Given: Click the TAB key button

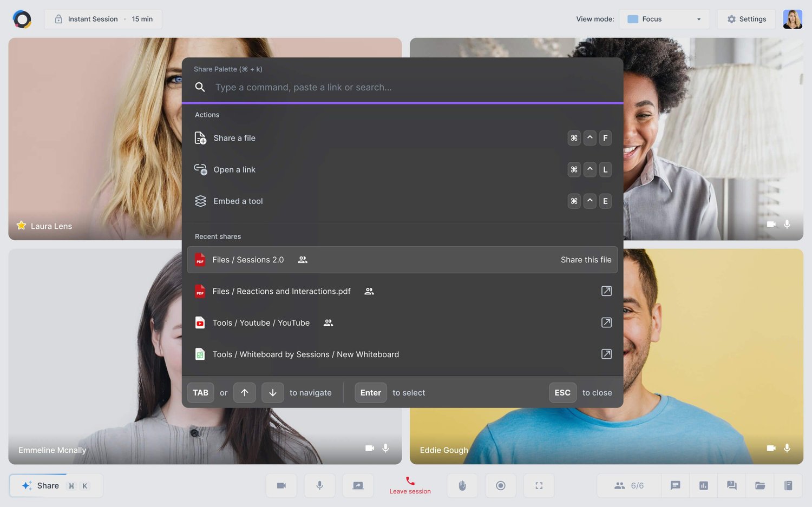Looking at the screenshot, I should coord(200,392).
